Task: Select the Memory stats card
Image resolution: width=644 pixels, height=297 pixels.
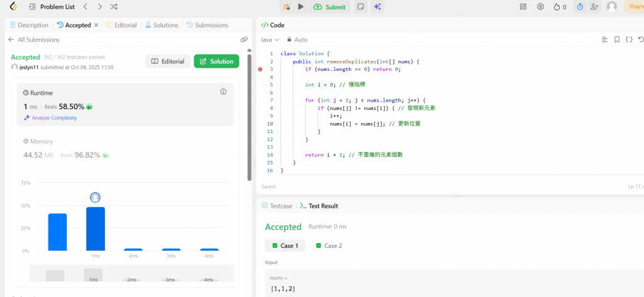Action: (x=125, y=148)
